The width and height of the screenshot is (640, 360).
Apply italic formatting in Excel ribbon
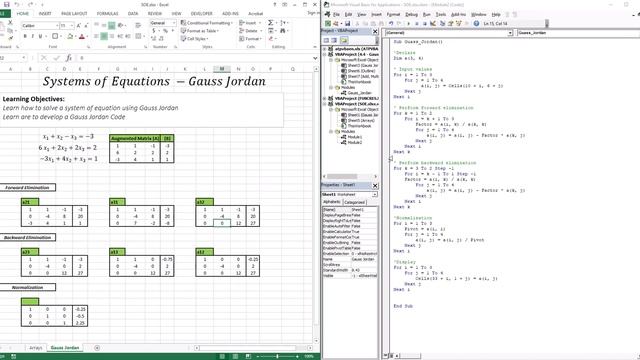tap(33, 36)
